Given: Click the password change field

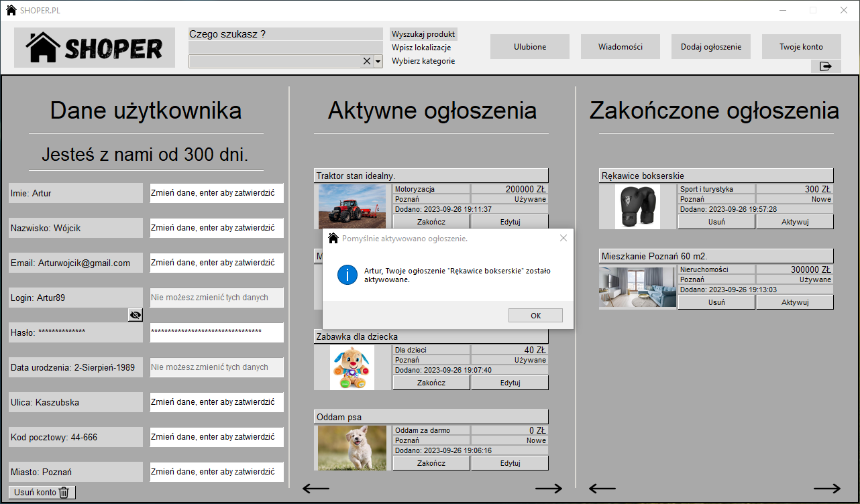Looking at the screenshot, I should [217, 332].
